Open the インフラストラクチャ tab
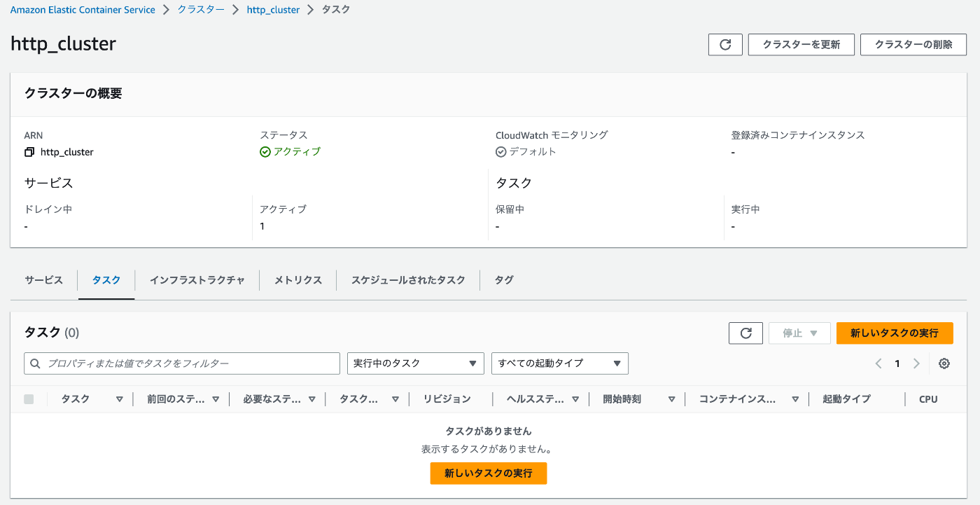The image size is (980, 505). coord(197,280)
